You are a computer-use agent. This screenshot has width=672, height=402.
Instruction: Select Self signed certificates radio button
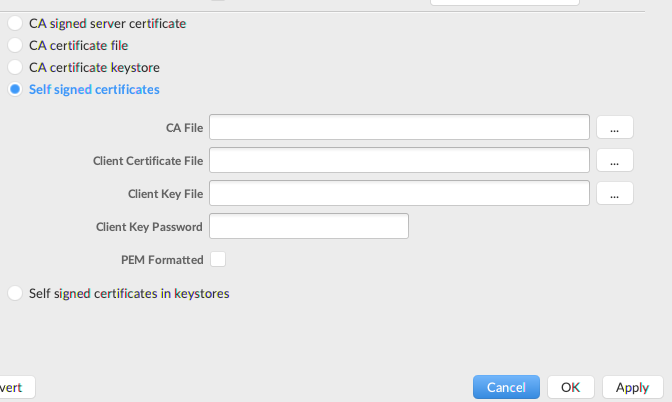click(15, 90)
